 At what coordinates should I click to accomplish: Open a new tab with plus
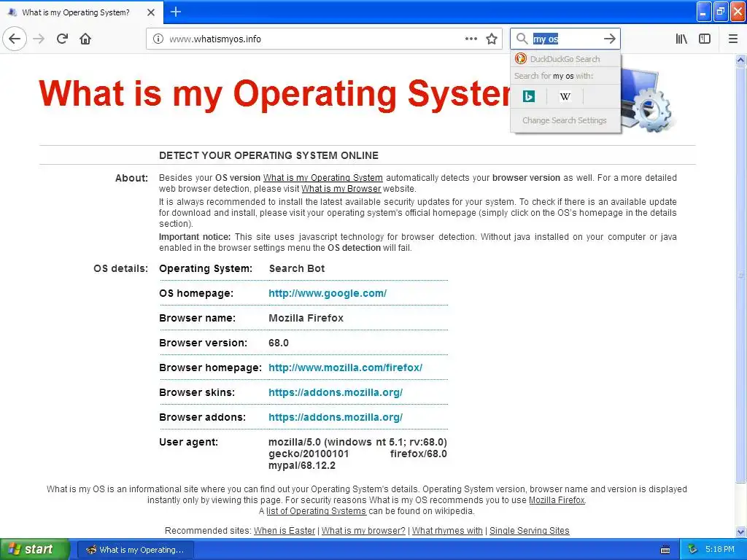pyautogui.click(x=175, y=12)
